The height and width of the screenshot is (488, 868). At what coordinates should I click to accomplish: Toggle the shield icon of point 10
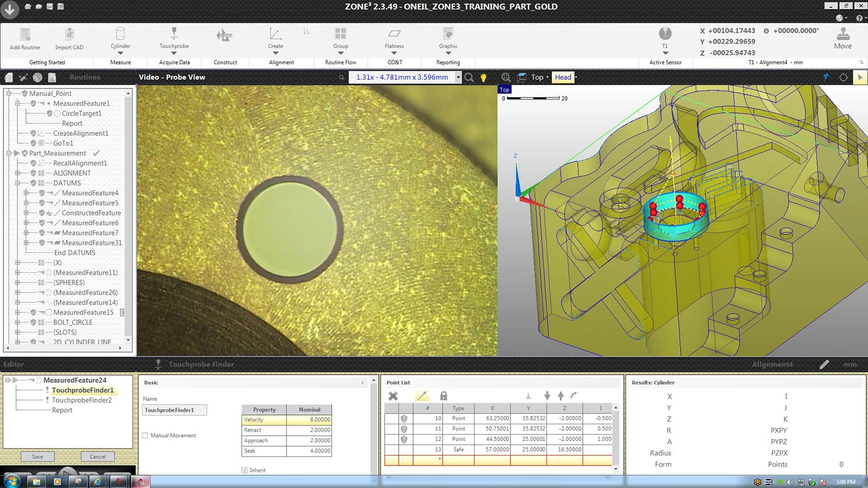click(404, 419)
